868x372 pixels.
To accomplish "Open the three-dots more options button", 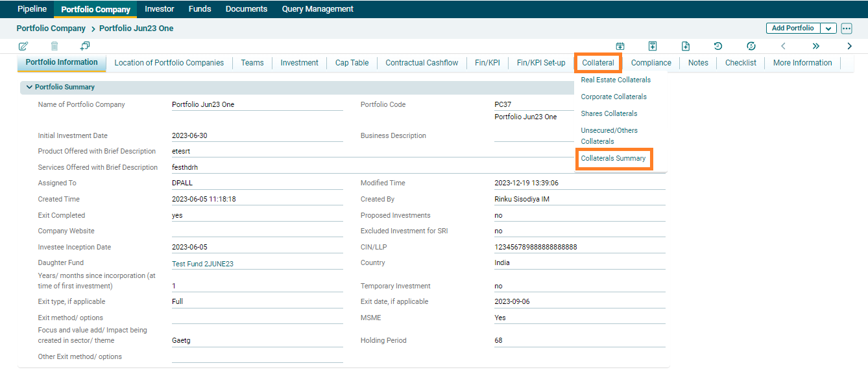I will click(x=846, y=29).
